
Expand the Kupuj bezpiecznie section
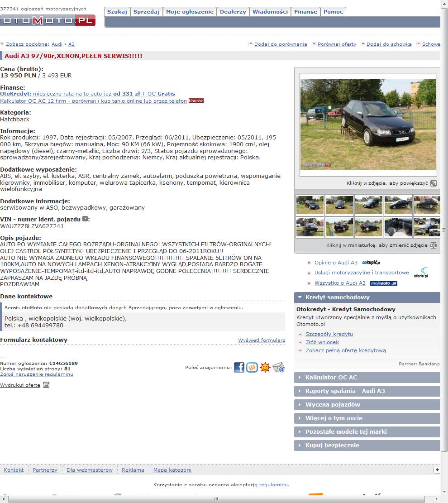[367, 445]
